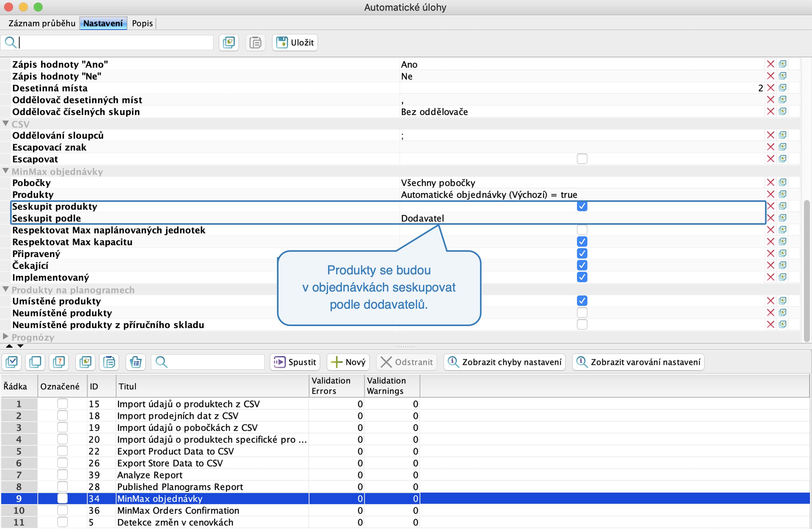Sort the table by Titul column header
This screenshot has width=812, height=529.
(x=212, y=386)
